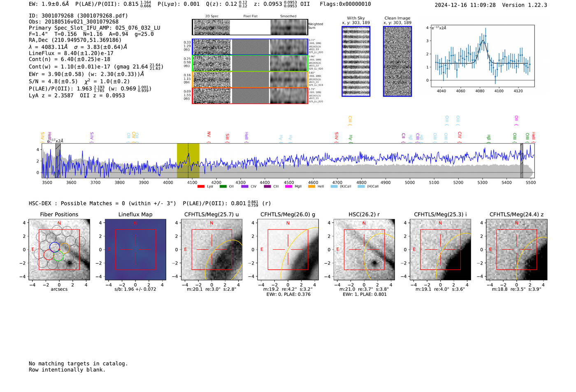
Task: Click the m:18.8 re:3.5" s:3.9" caption
Action: (517, 289)
